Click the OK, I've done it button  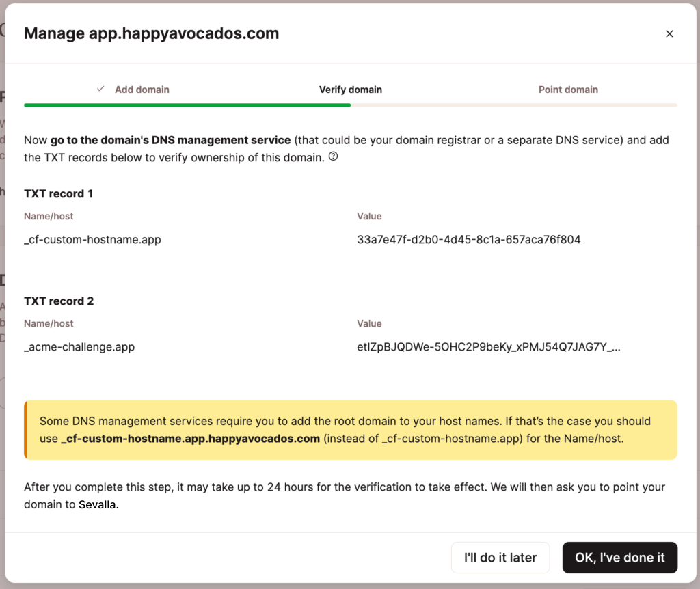coord(619,557)
